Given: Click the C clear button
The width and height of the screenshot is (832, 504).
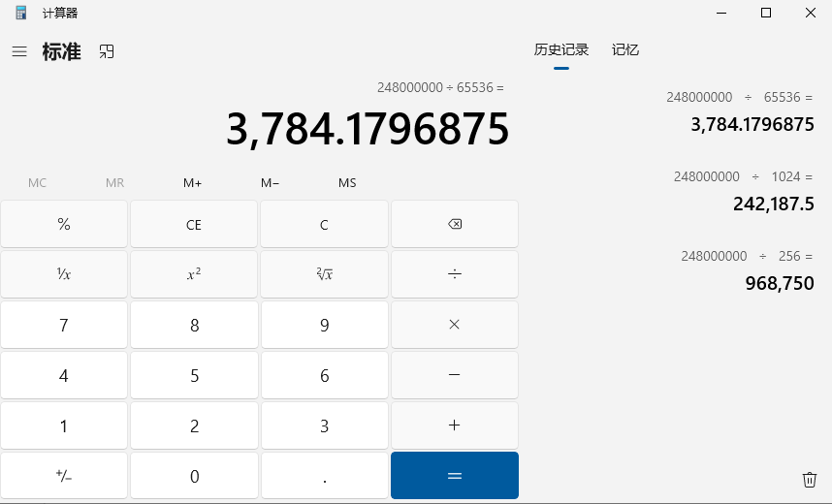Looking at the screenshot, I should [325, 224].
